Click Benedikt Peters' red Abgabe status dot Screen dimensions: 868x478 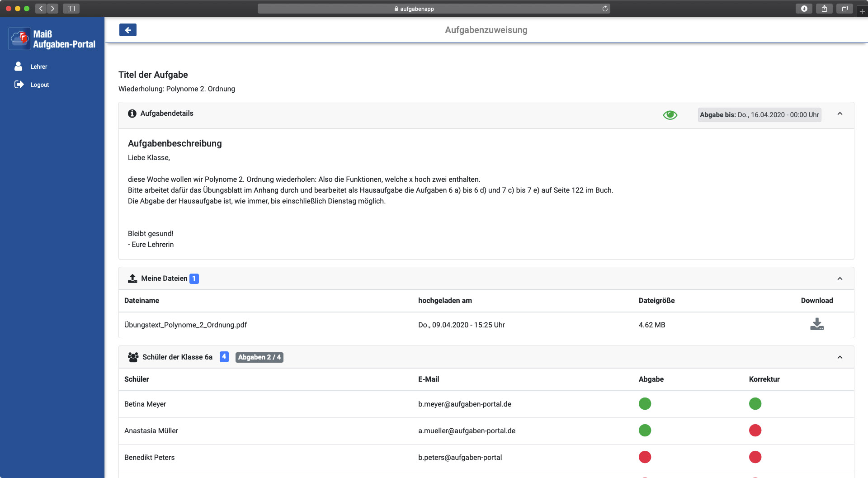645,457
